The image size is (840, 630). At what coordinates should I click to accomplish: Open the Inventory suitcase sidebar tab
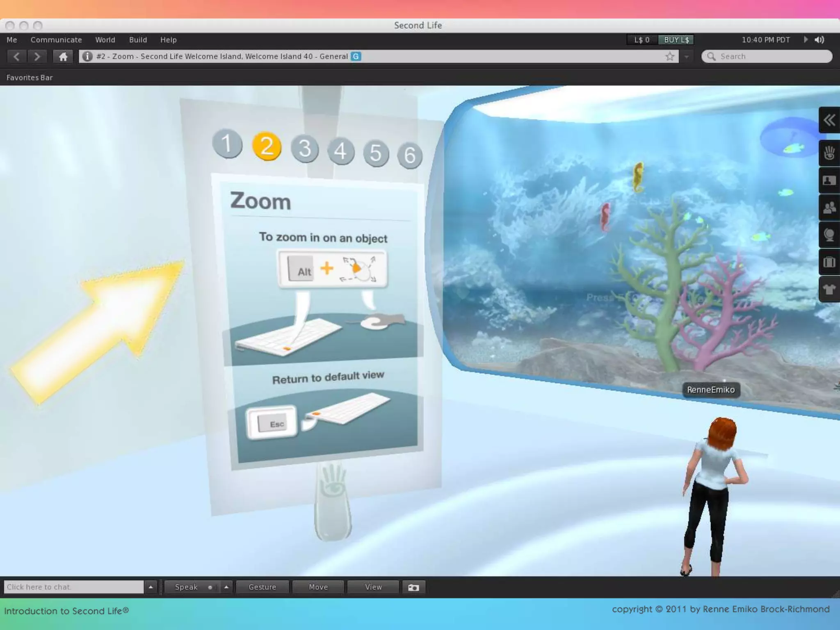coord(829,262)
